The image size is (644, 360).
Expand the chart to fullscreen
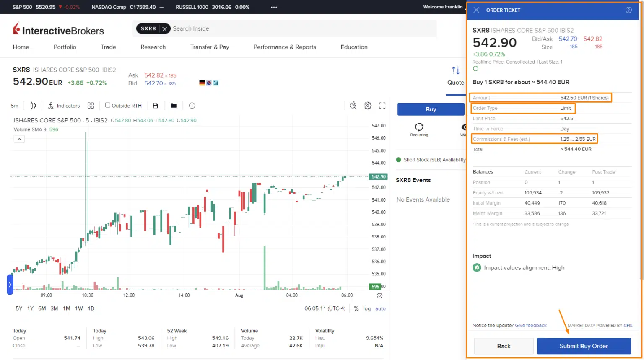(x=382, y=105)
